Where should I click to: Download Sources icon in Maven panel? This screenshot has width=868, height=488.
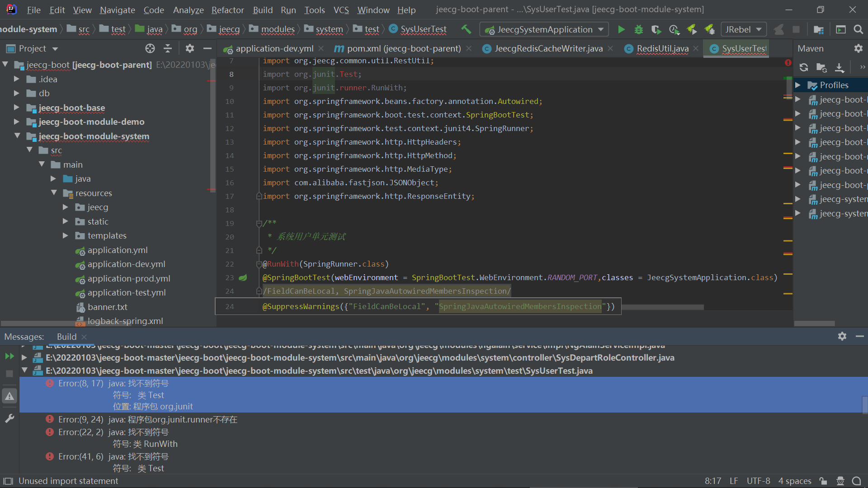tap(840, 67)
